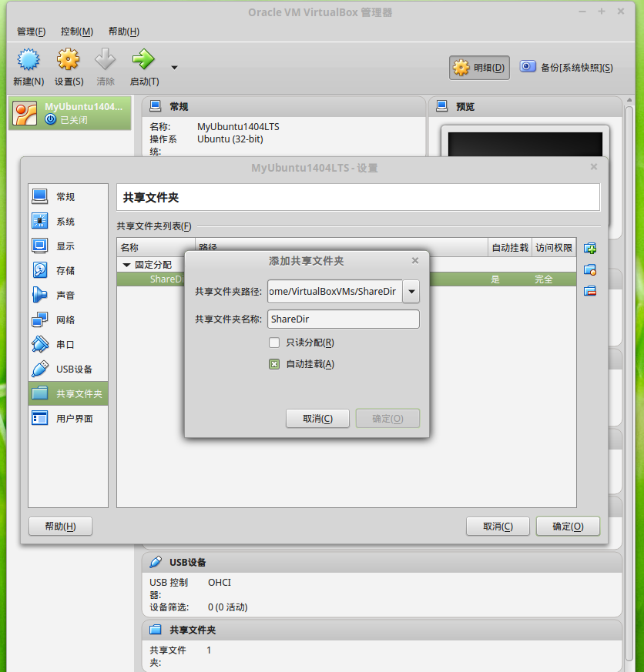Click the VM preview thumbnail
644x672 pixels.
tap(525, 144)
